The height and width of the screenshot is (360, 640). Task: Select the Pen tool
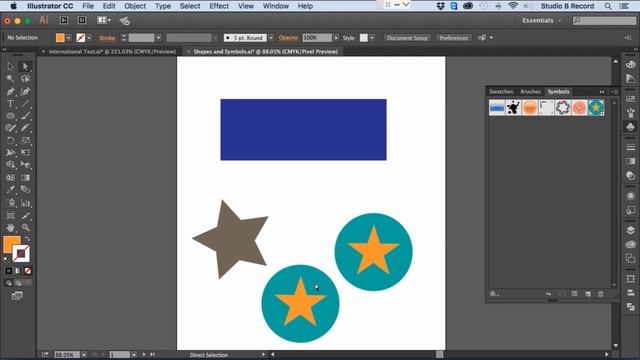10,91
